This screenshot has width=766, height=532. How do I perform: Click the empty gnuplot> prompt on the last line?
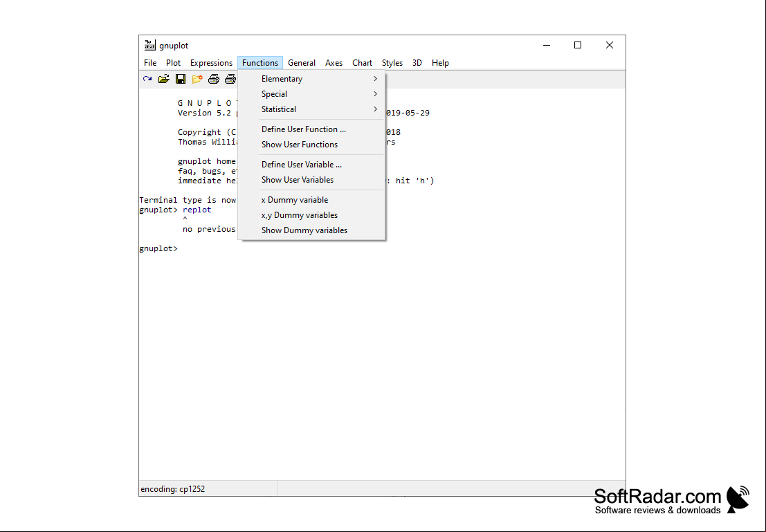pyautogui.click(x=158, y=248)
